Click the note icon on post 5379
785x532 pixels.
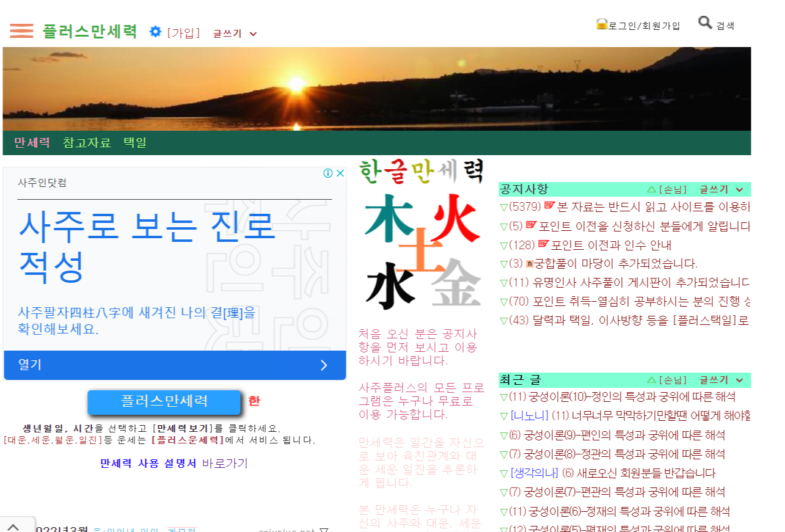click(549, 206)
